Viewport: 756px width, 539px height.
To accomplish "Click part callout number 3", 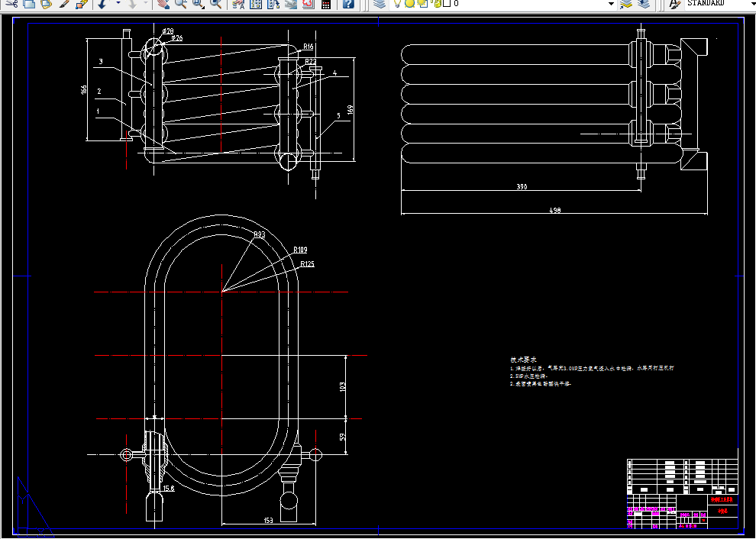I will tap(101, 61).
